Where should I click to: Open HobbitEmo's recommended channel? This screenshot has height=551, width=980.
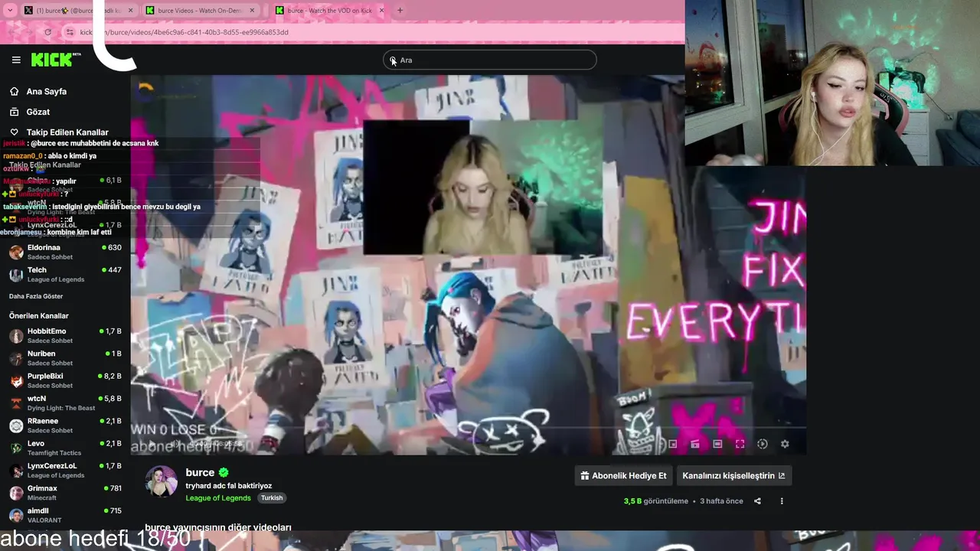65,335
